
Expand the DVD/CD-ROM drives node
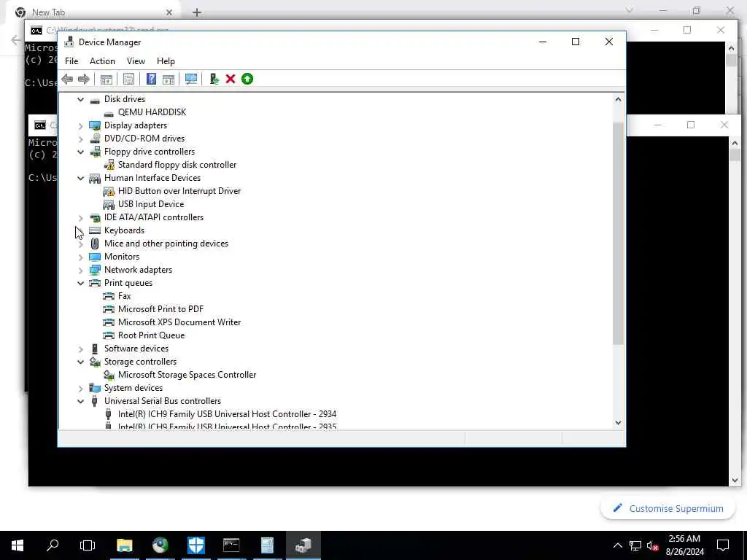click(x=80, y=139)
